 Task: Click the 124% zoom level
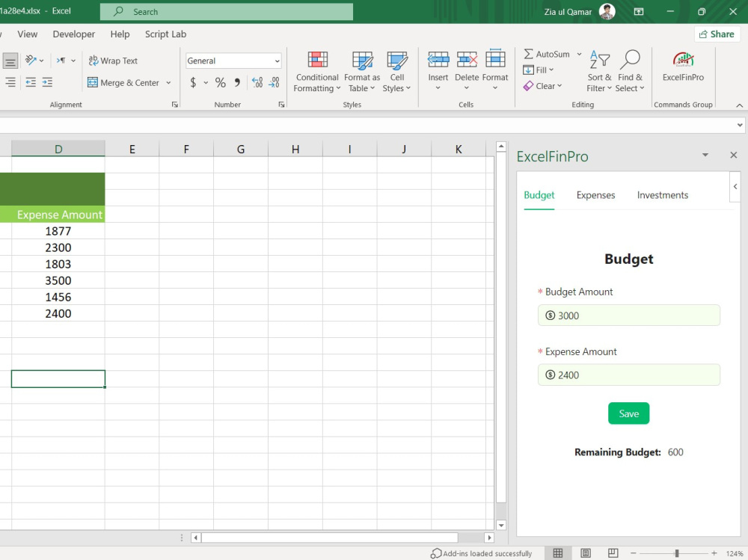pyautogui.click(x=735, y=553)
